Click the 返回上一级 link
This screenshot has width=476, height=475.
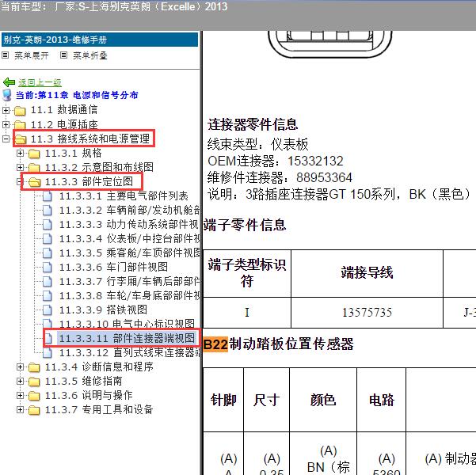(x=40, y=82)
